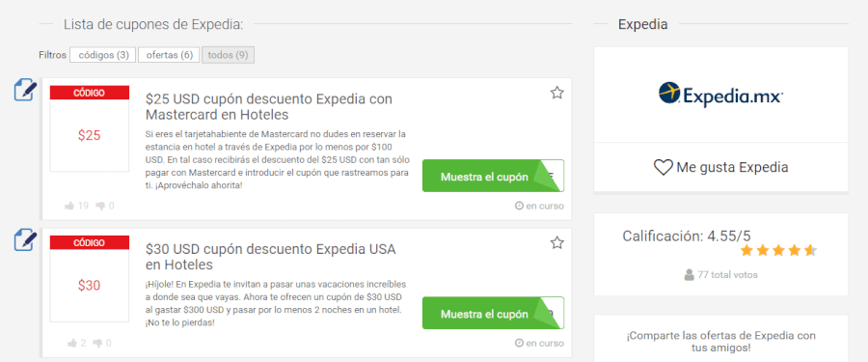The width and height of the screenshot is (868, 362).
Task: Filter list by ofertas (6)
Action: coord(169,55)
